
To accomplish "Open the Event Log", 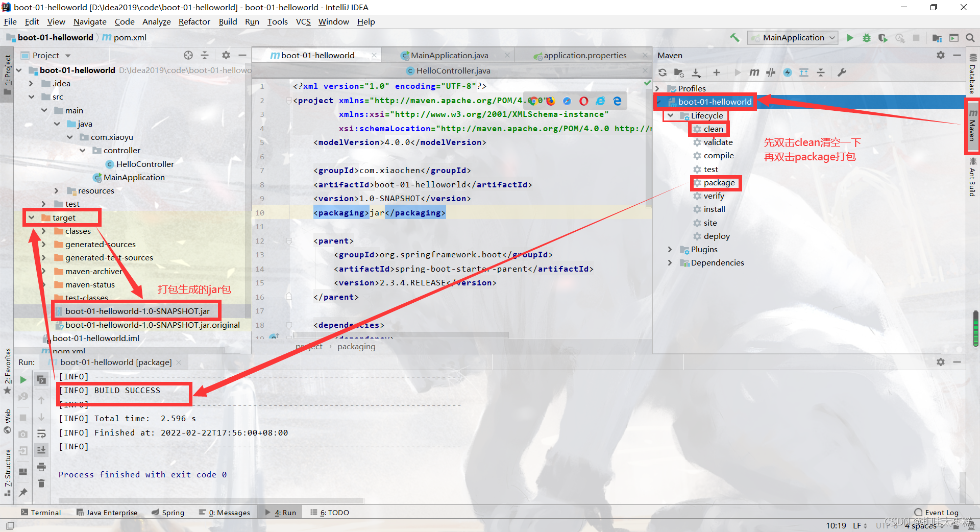I will tap(936, 513).
